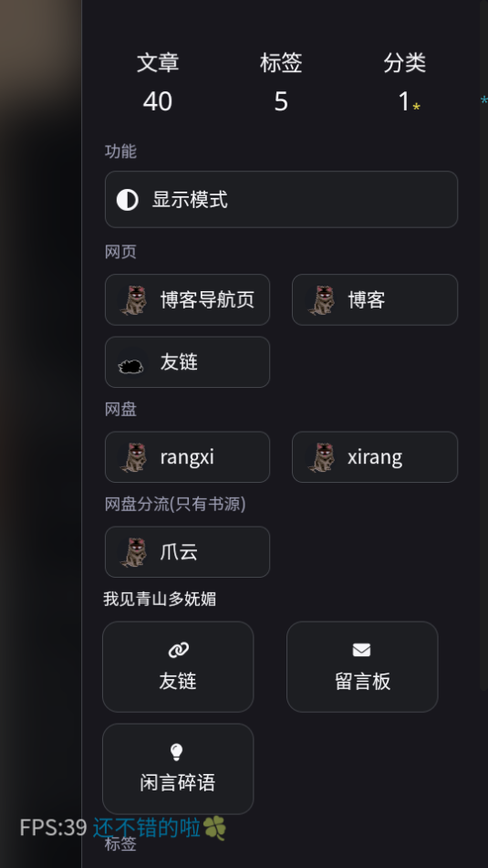Click the raccoon icon beside 博客导航页
Screen dimensions: 488x868
click(x=134, y=300)
